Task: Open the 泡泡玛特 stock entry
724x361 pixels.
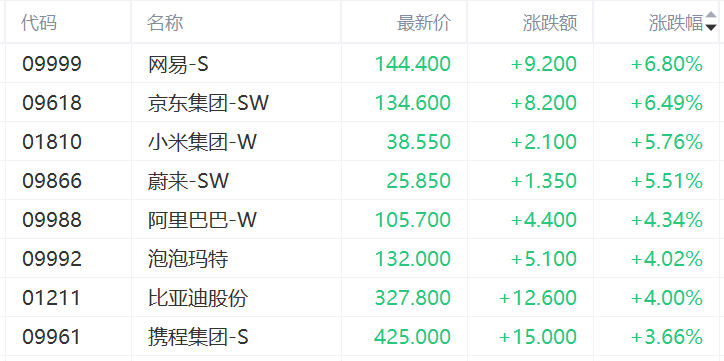Action: tap(188, 259)
